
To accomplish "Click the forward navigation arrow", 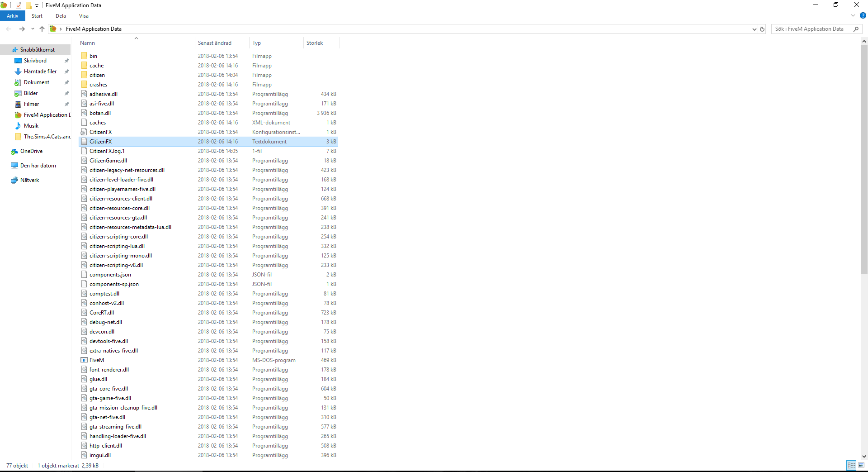I will point(22,29).
